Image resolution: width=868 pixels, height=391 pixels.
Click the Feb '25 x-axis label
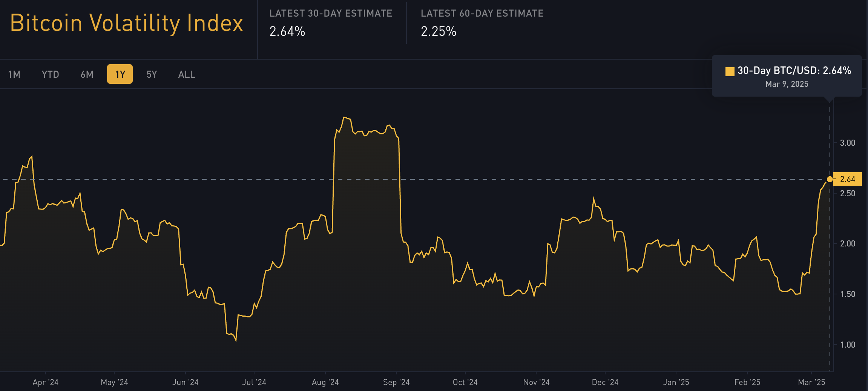coord(747,382)
